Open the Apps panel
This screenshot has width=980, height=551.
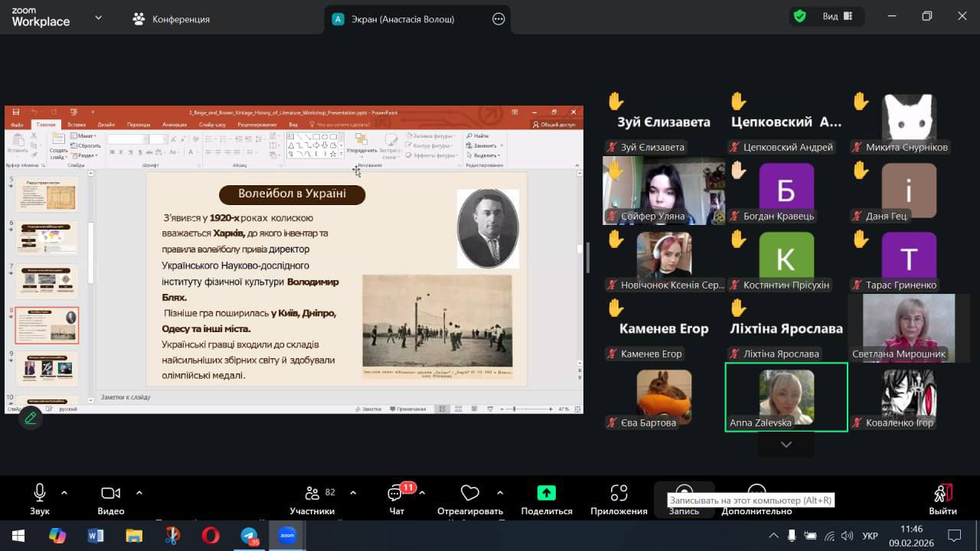click(619, 494)
